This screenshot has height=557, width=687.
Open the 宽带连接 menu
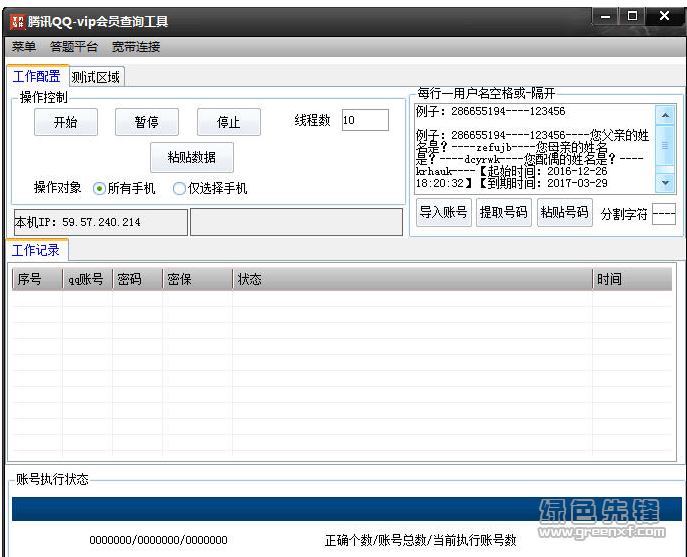click(136, 46)
